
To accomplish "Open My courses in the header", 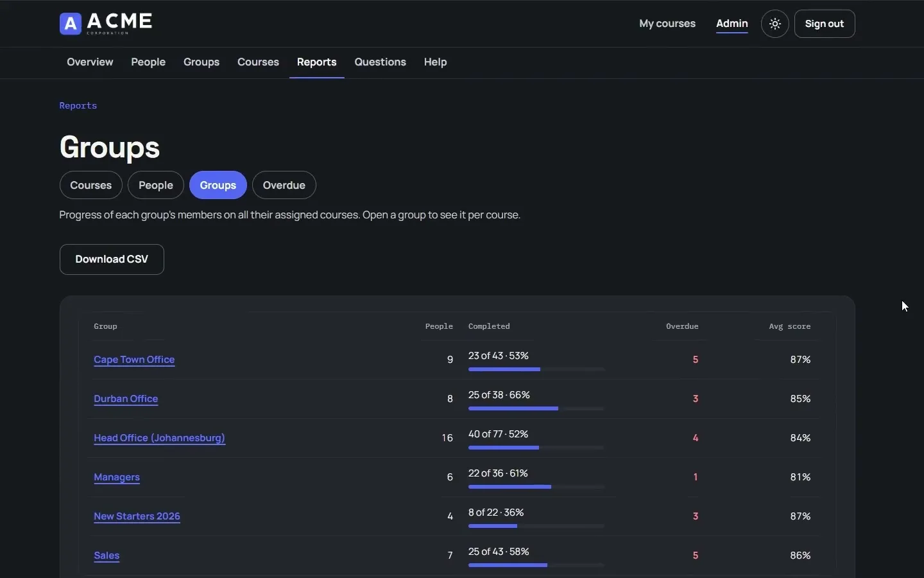I will [x=667, y=24].
